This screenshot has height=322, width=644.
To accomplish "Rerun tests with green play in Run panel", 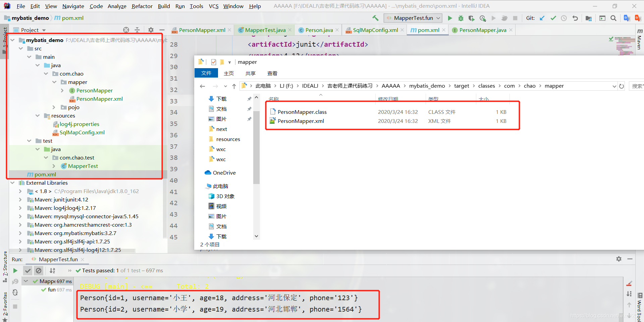I will (15, 271).
